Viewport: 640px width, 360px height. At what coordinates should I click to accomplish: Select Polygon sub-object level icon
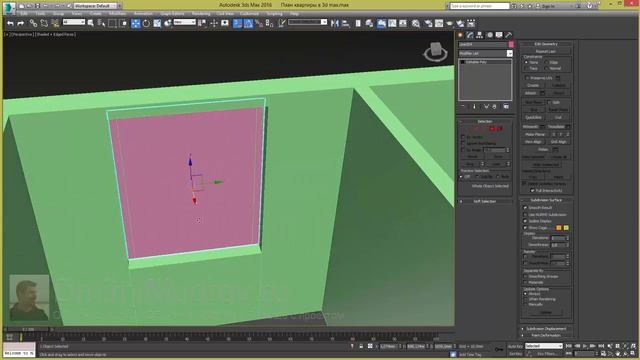(x=492, y=129)
